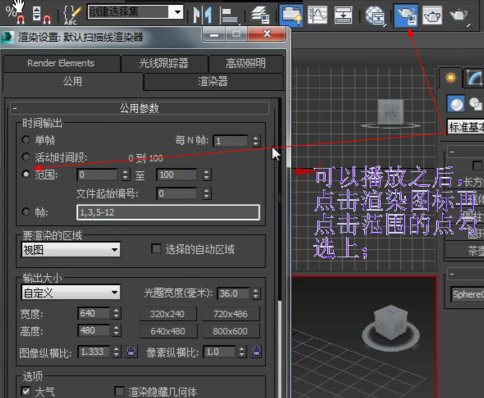Switch to the Common tab

tap(73, 81)
